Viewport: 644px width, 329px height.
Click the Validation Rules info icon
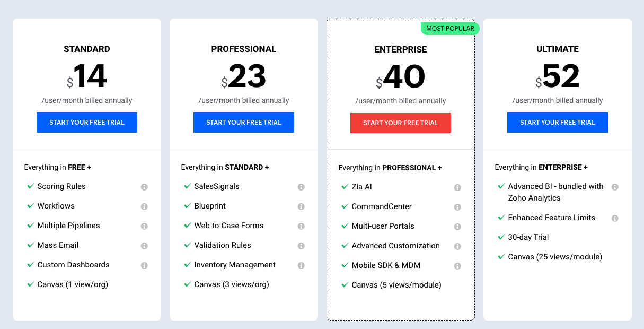(x=301, y=246)
